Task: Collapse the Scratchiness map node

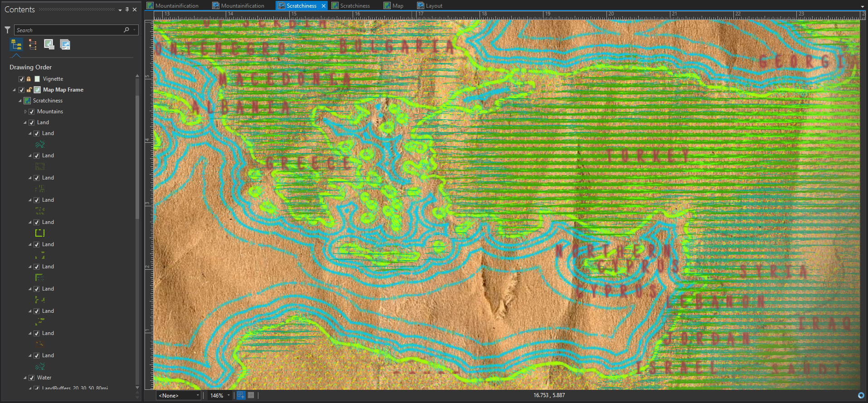Action: pyautogui.click(x=20, y=101)
